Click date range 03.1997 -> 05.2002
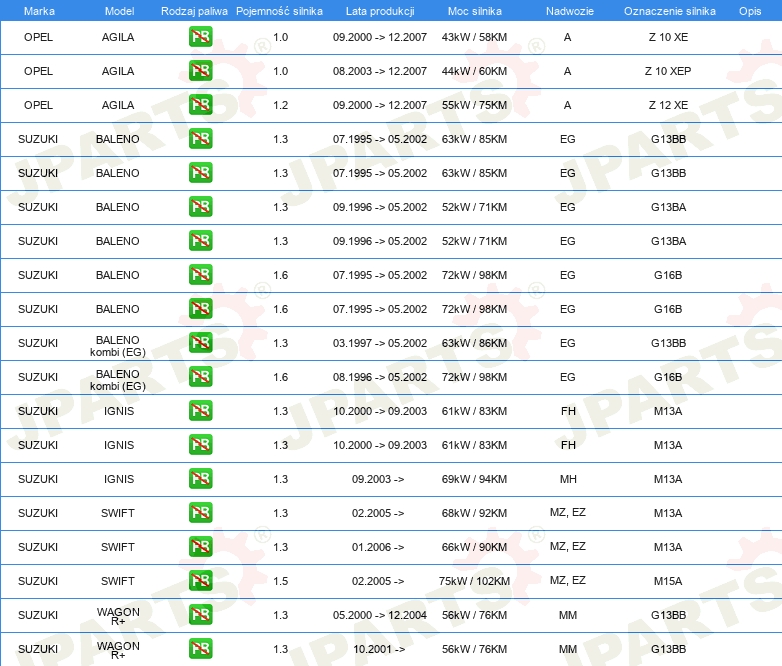The height and width of the screenshot is (666, 782). (x=380, y=343)
